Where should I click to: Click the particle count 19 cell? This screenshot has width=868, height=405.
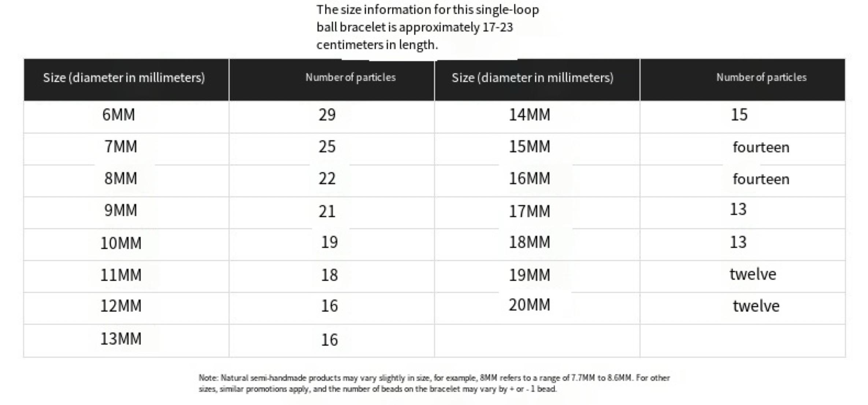329,242
